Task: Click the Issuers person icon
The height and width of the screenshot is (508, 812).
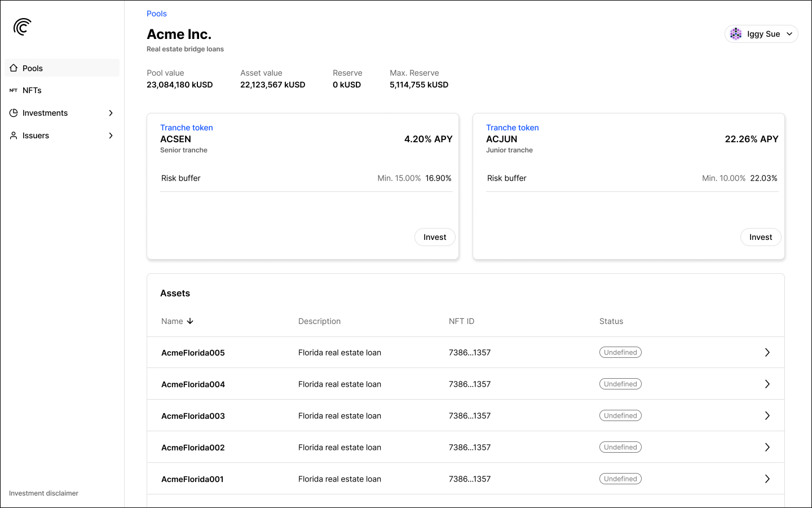Action: pos(14,135)
